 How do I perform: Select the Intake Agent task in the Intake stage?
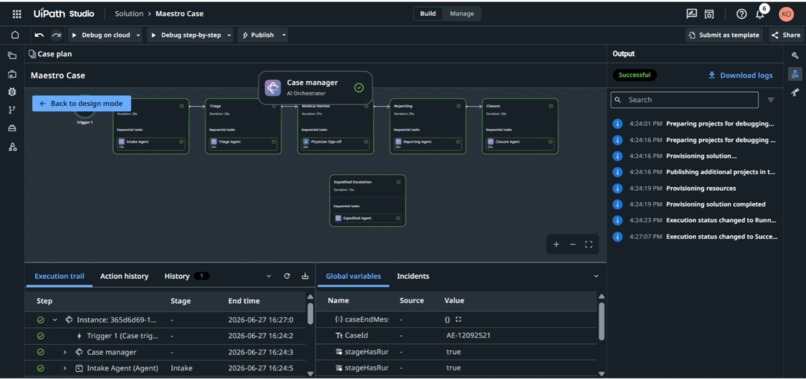coord(151,143)
